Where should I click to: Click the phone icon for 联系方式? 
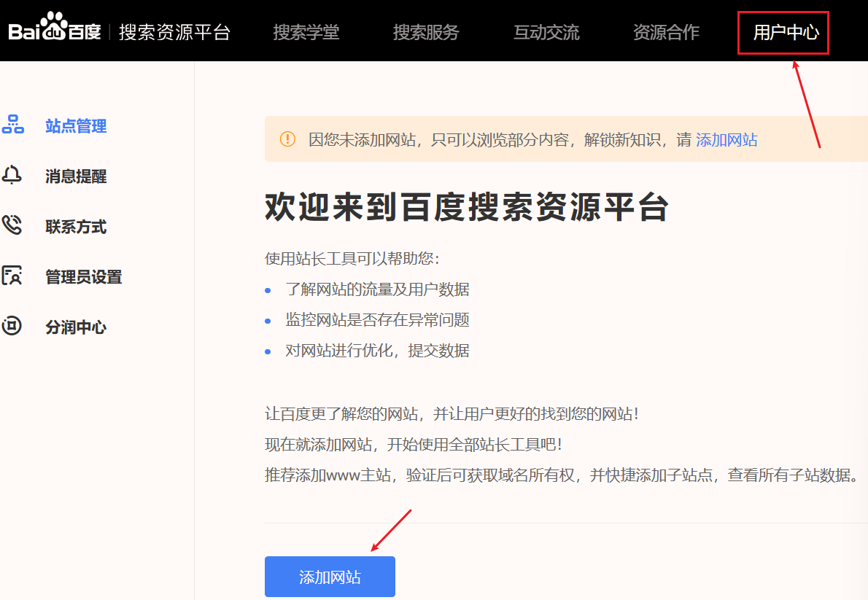pos(12,225)
